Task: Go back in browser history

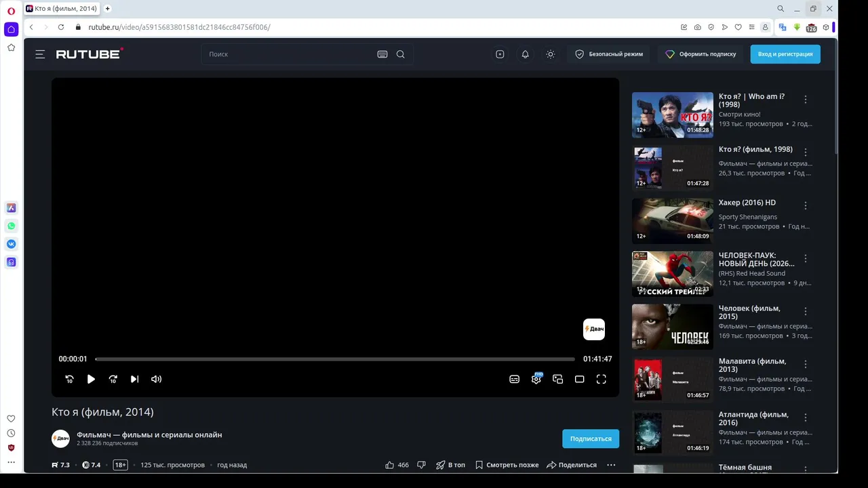Action: [x=31, y=27]
